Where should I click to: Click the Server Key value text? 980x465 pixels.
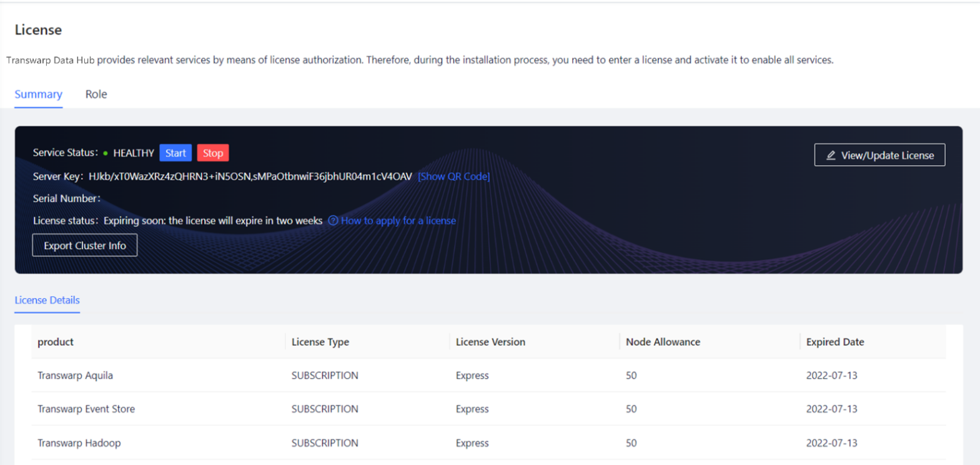250,177
